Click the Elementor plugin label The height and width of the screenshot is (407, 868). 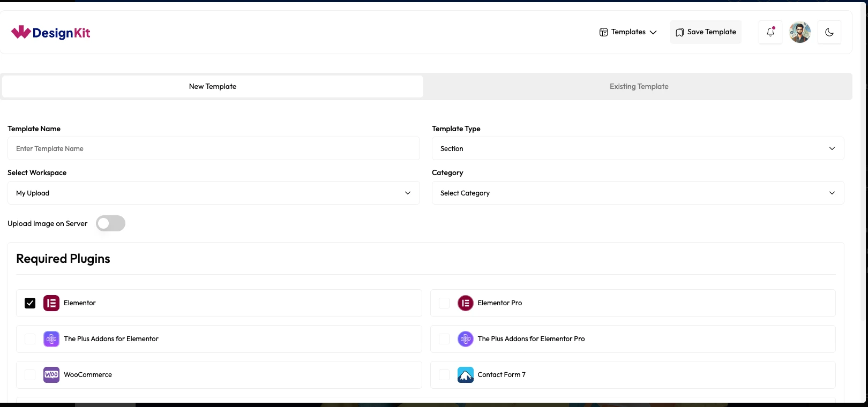point(80,303)
